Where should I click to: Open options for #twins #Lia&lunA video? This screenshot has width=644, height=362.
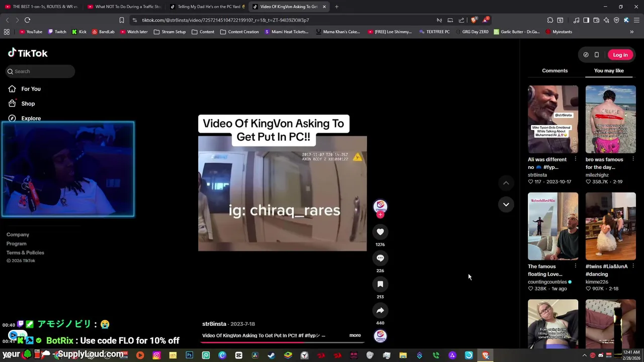click(633, 266)
